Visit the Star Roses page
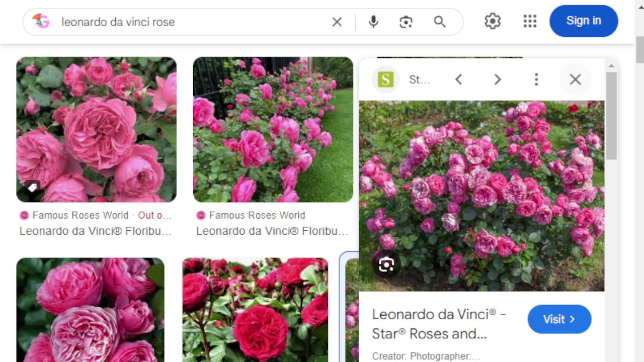The height and width of the screenshot is (362, 644). tap(559, 319)
